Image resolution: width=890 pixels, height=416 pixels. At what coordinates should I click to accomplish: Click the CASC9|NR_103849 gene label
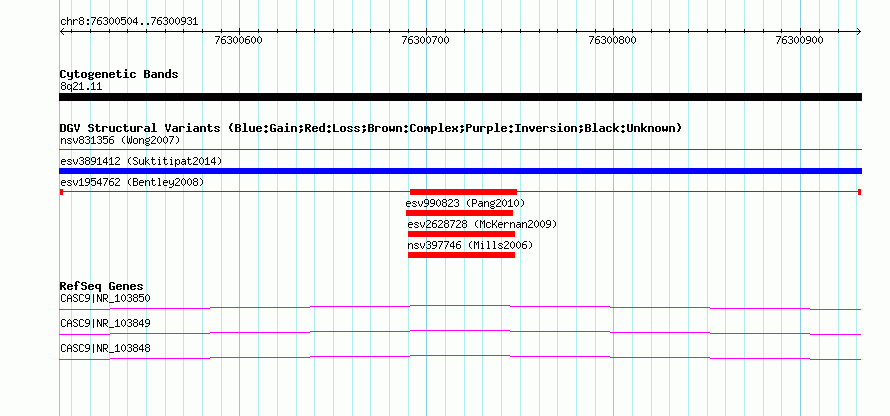tap(105, 323)
